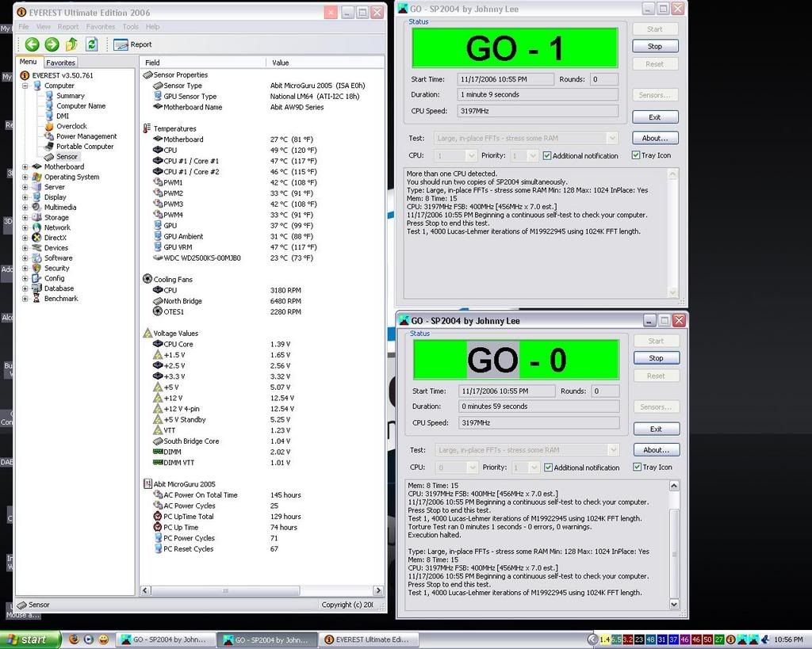Screen dimensions: 812x649
Task: Click the Multimedia icon in the tree
Action: 36,207
